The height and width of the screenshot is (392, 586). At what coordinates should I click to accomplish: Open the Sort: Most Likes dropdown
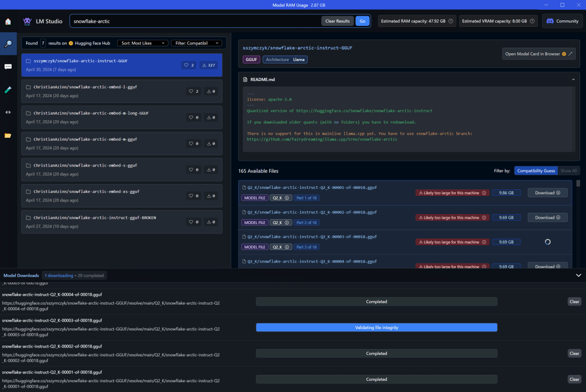click(143, 43)
